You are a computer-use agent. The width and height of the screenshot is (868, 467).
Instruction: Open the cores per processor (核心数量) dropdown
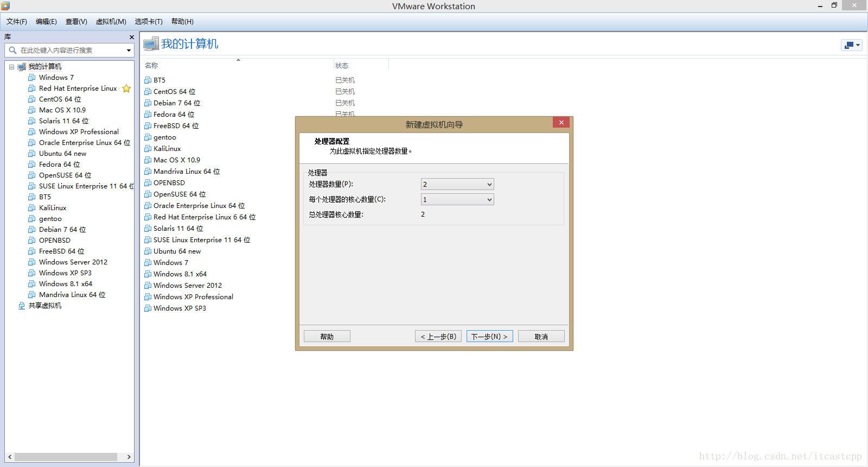(457, 199)
